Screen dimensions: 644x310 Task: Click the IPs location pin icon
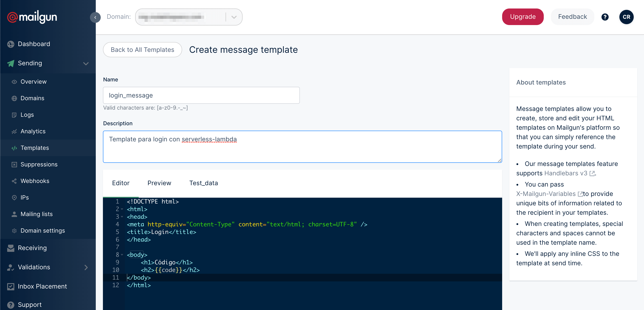pos(14,197)
